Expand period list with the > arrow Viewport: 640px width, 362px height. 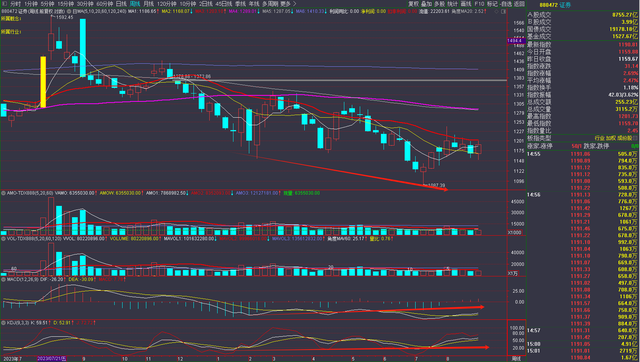(x=295, y=4)
